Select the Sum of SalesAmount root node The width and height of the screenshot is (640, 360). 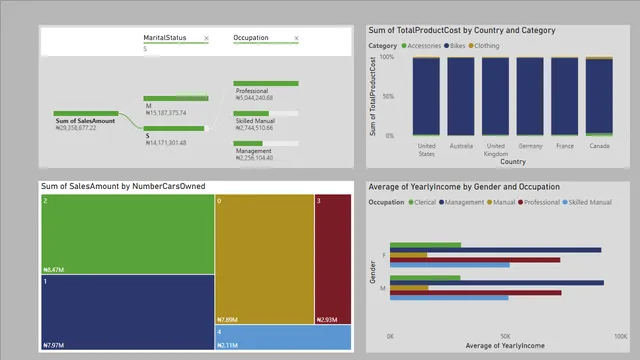86,113
